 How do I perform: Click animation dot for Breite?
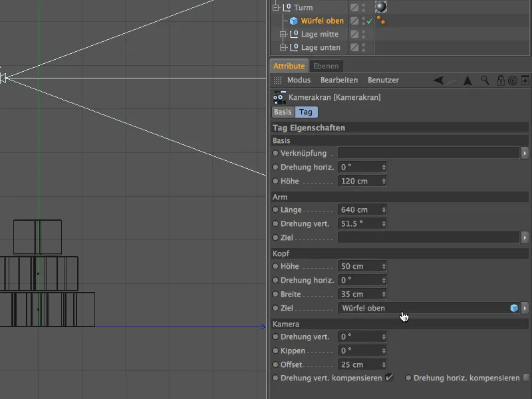pos(275,294)
